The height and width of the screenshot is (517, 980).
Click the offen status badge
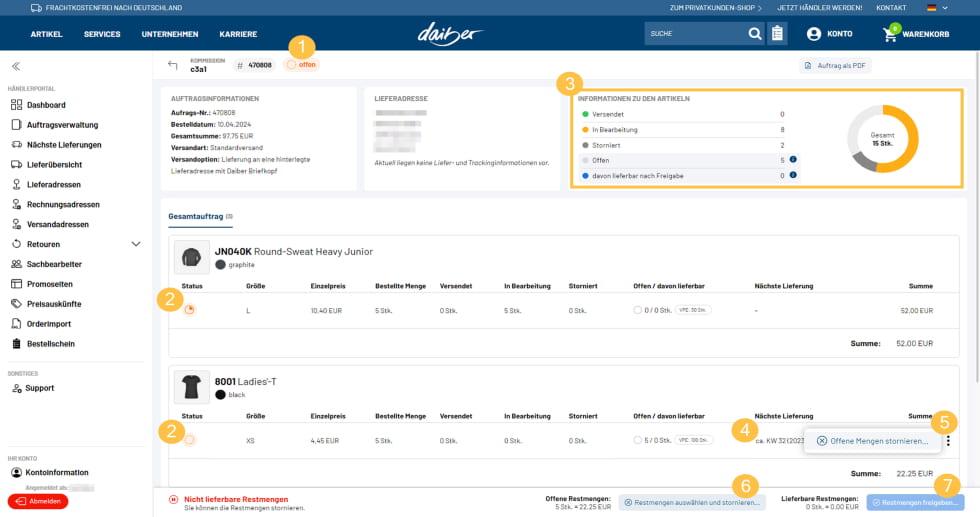click(302, 65)
